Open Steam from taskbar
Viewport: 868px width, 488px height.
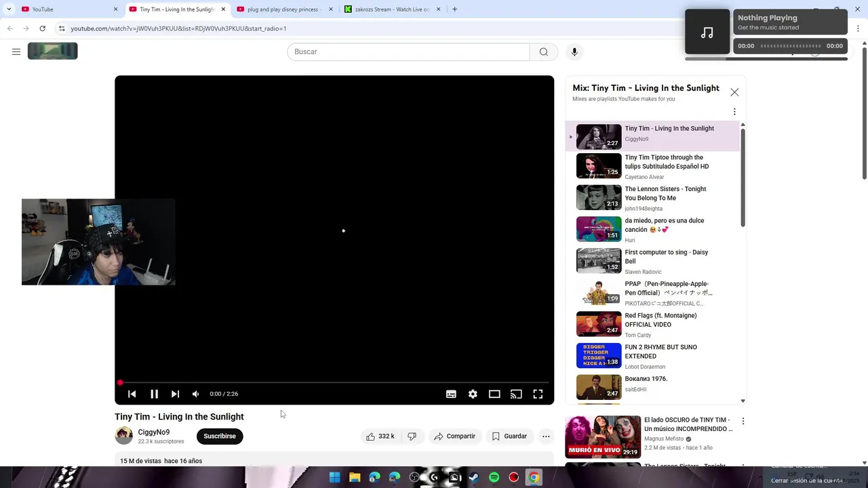point(474,478)
